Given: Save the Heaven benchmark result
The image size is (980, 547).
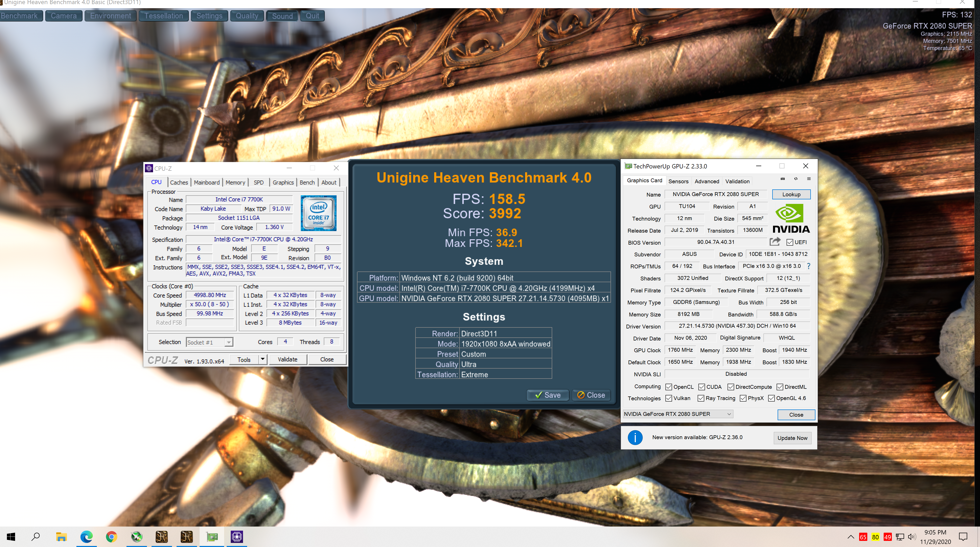Looking at the screenshot, I should [547, 395].
